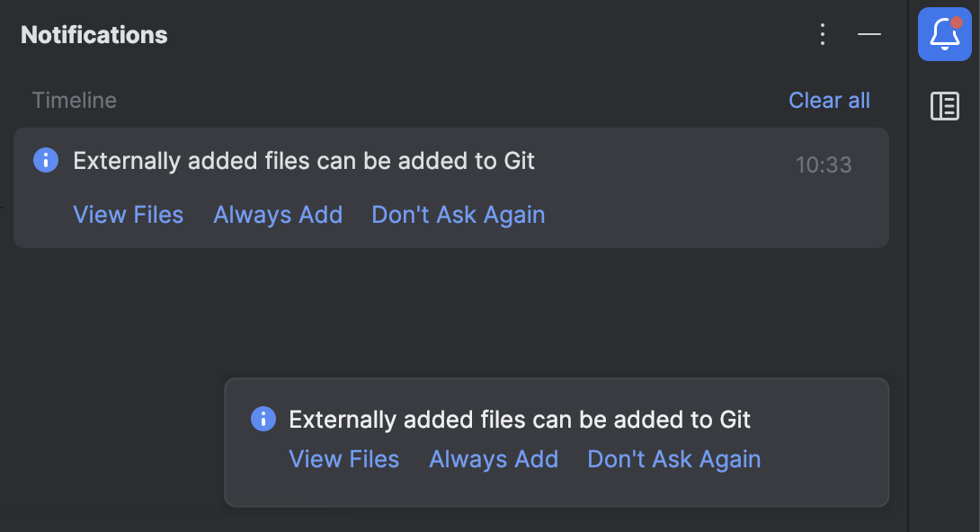Open View Files in the timeline notification
This screenshot has width=980, height=532.
click(x=128, y=214)
